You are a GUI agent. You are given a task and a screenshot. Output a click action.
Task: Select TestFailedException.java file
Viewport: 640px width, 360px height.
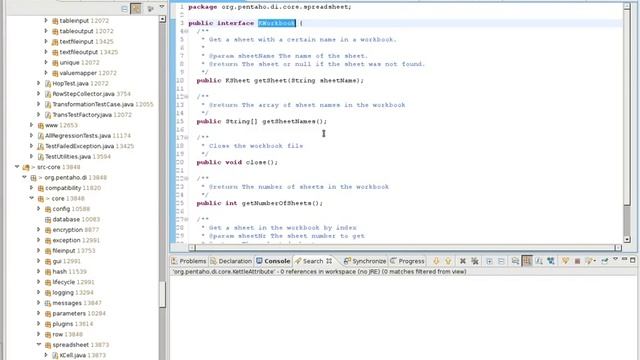click(86, 146)
